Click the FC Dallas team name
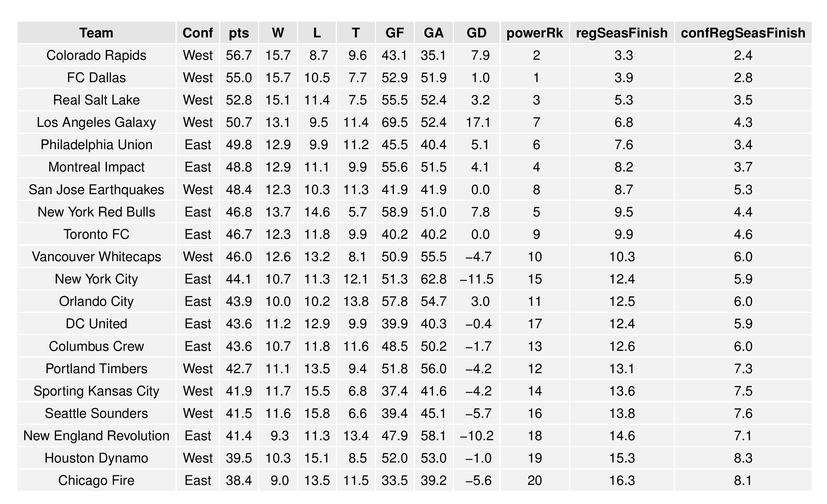 96,78
